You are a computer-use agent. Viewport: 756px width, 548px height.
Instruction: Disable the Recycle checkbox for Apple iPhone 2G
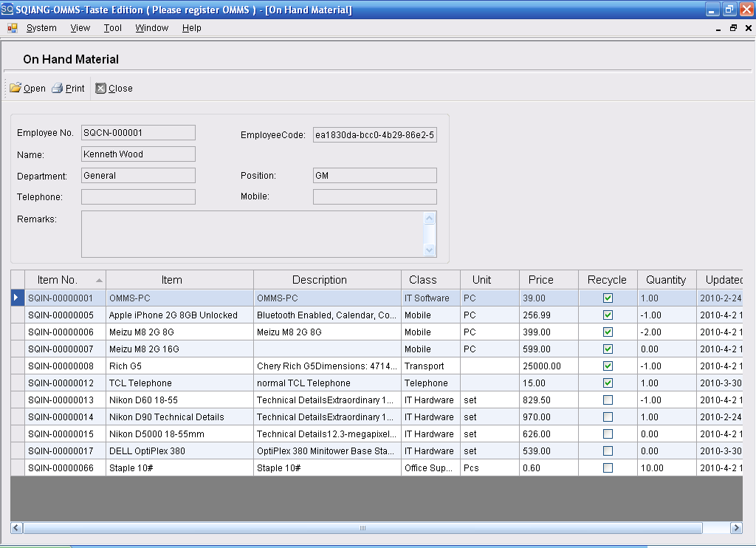(x=607, y=314)
